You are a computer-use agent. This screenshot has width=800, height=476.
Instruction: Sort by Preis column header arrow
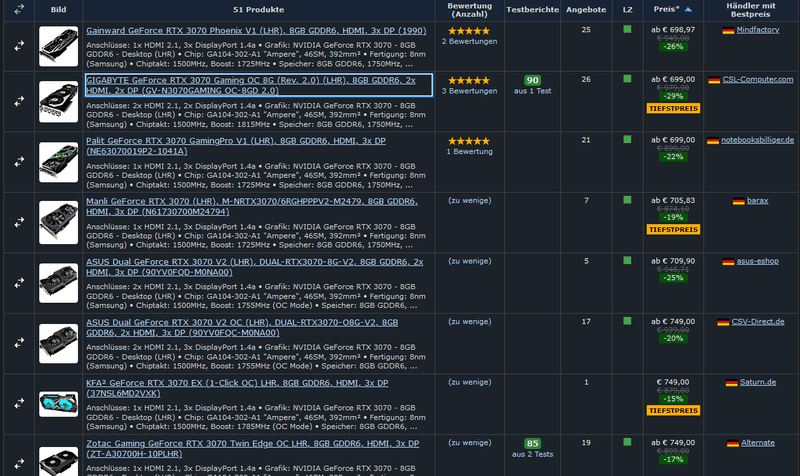click(688, 9)
